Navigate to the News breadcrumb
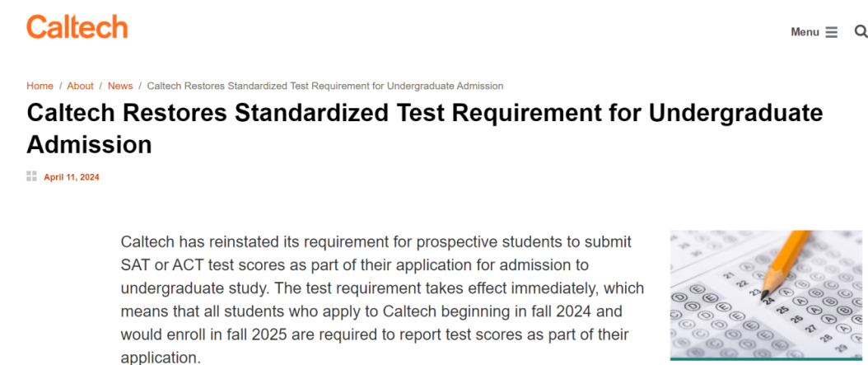The image size is (868, 365). (x=120, y=86)
